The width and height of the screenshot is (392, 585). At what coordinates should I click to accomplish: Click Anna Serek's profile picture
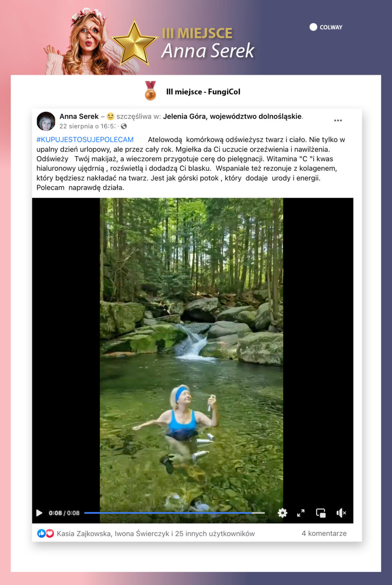pyautogui.click(x=46, y=121)
